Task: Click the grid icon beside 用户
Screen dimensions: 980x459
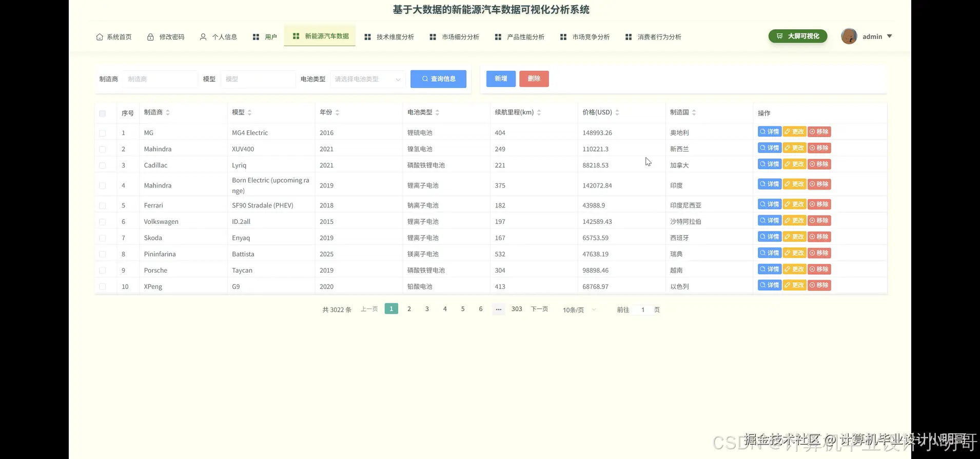Action: [x=256, y=37]
